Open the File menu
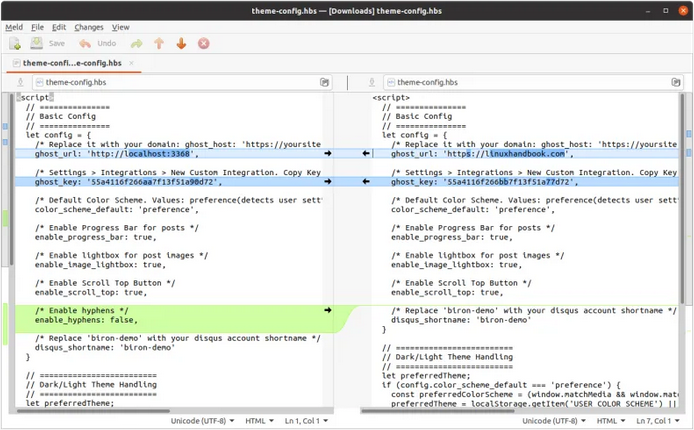This screenshot has height=430, width=694. pos(37,27)
